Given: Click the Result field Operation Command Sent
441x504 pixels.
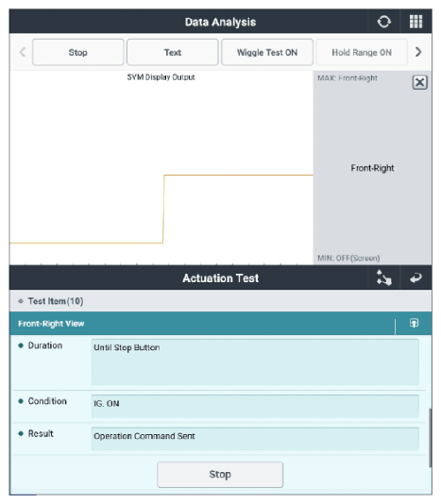Looking at the screenshot, I should point(255,439).
